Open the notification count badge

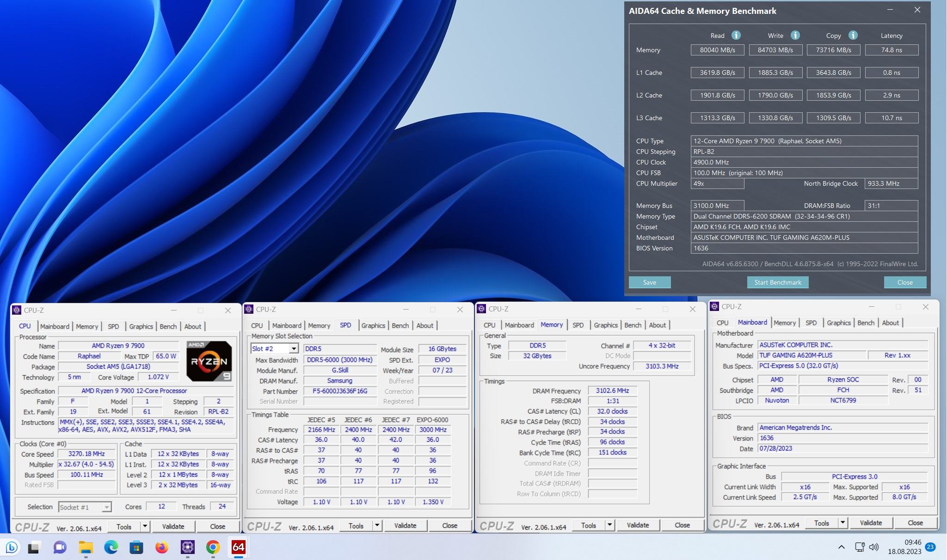930,547
